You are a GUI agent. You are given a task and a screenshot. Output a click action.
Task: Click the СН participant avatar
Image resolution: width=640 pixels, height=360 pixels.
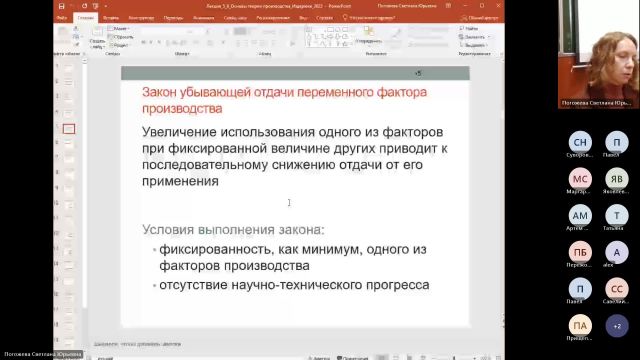coord(580,142)
